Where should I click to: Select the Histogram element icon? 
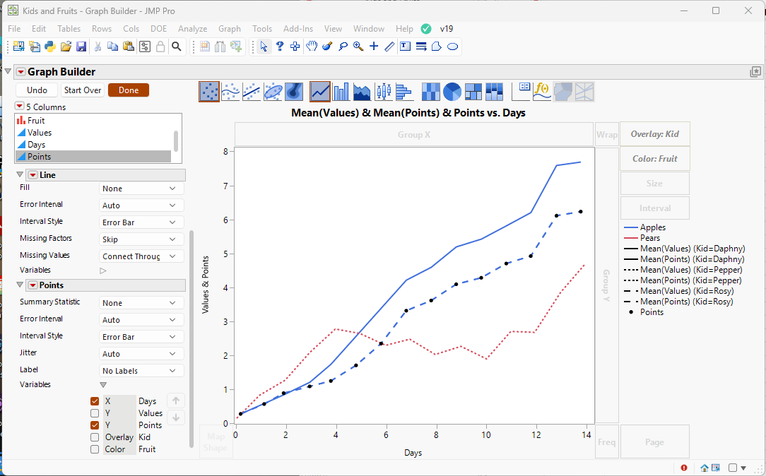(404, 91)
